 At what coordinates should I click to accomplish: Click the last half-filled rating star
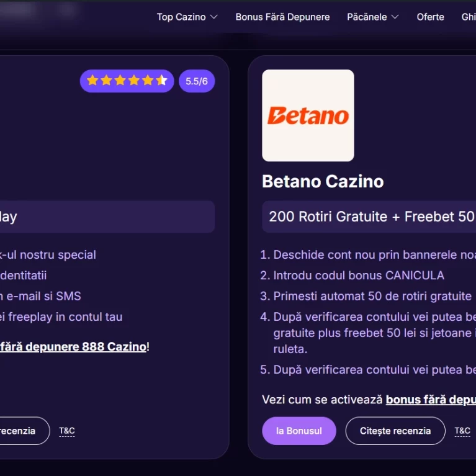(161, 81)
